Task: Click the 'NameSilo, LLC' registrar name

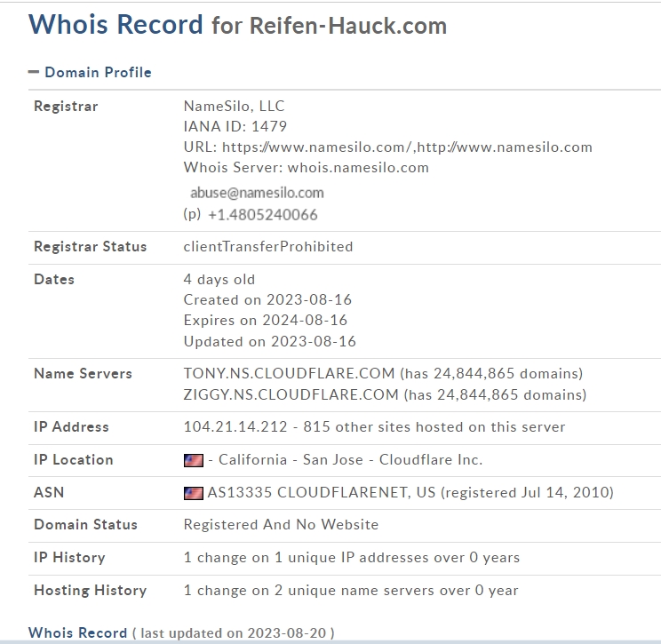Action: [x=234, y=107]
